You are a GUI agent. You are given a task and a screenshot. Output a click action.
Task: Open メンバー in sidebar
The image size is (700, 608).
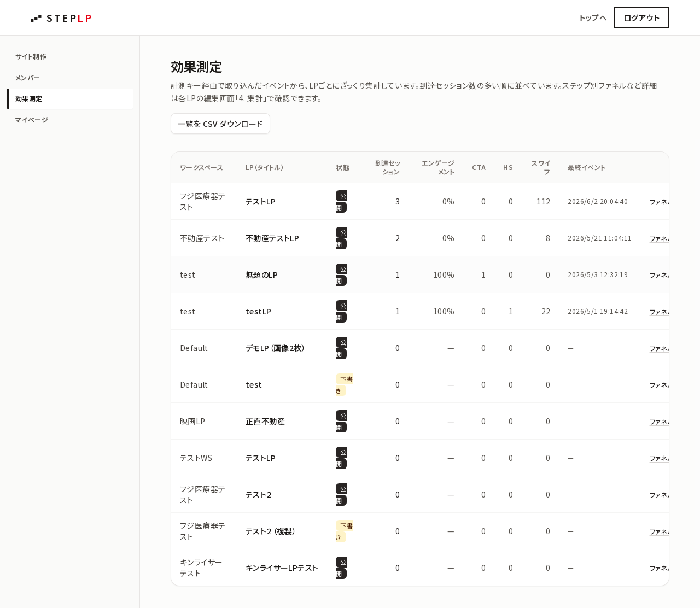[x=69, y=78]
